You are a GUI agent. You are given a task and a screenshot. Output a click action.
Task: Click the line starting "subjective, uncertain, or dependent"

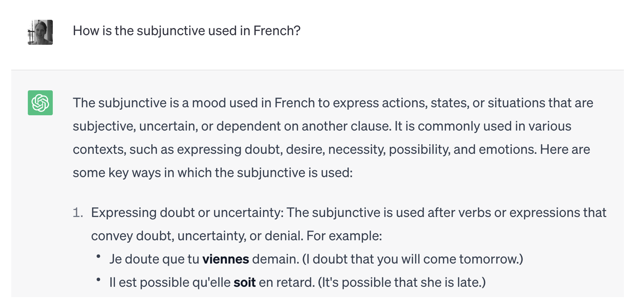click(x=322, y=126)
